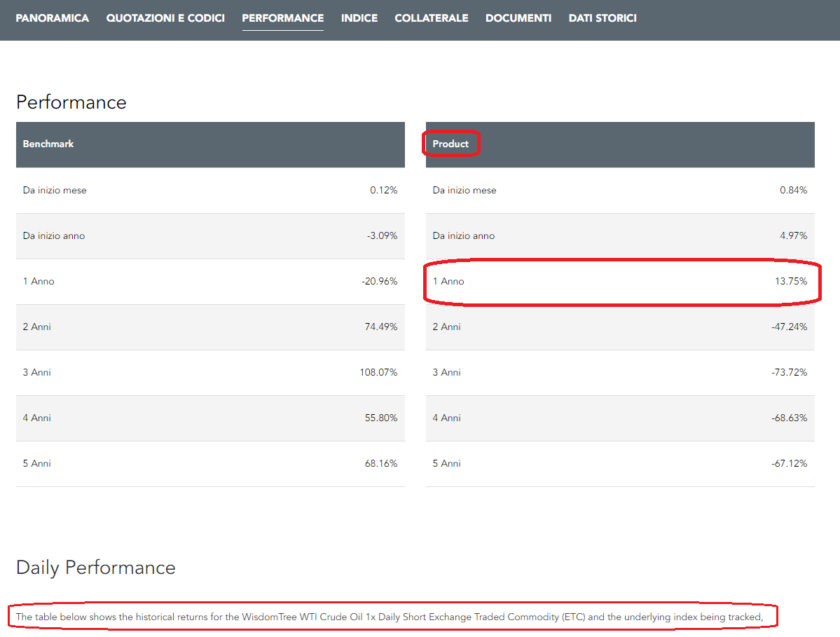Open the DATI STORICI tab

point(603,18)
